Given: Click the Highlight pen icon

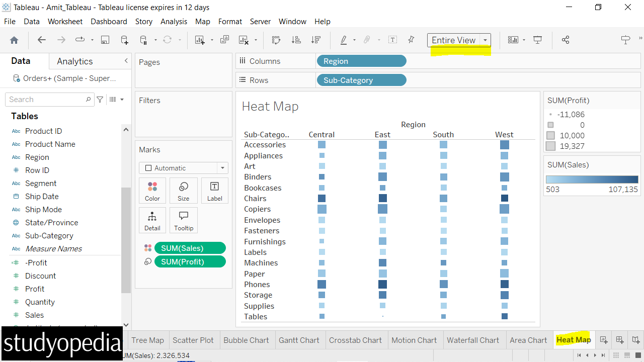Looking at the screenshot, I should tap(344, 40).
